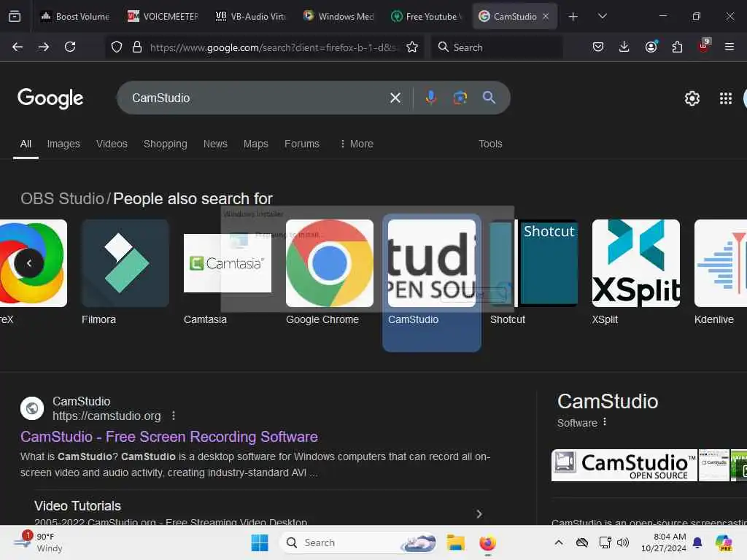This screenshot has width=747, height=560.
Task: Open the Pocket save icon
Action: [598, 47]
